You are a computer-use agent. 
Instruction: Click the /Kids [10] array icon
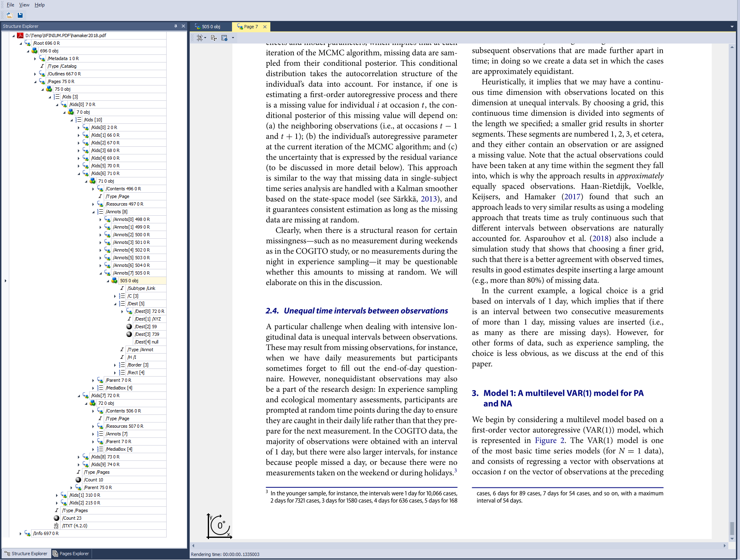click(78, 120)
